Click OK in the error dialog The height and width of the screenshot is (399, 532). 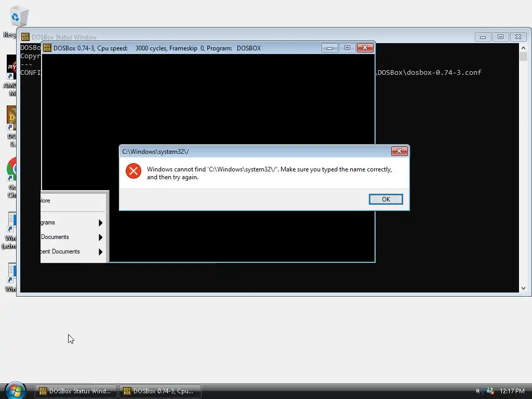coord(386,199)
